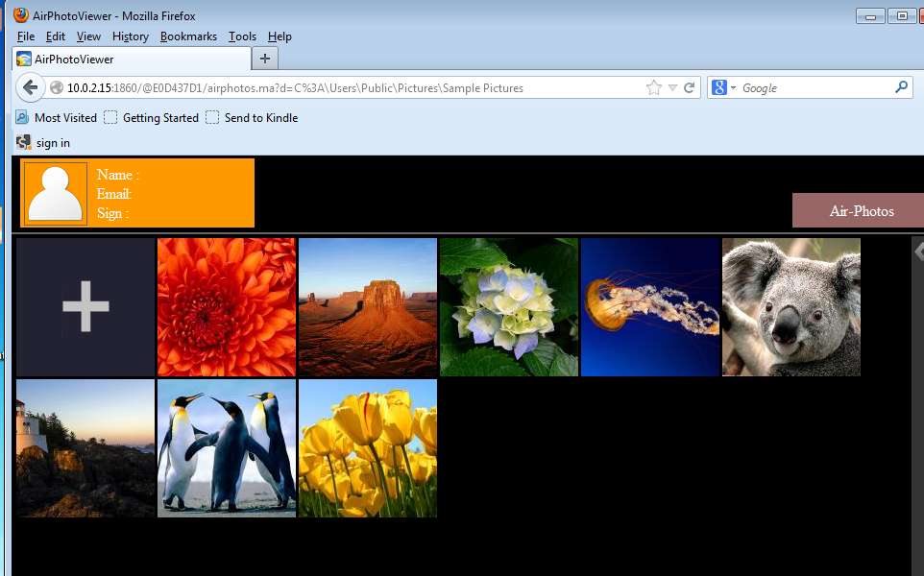Click the Sign label in profile card
Image resolution: width=924 pixels, height=576 pixels.
[112, 213]
